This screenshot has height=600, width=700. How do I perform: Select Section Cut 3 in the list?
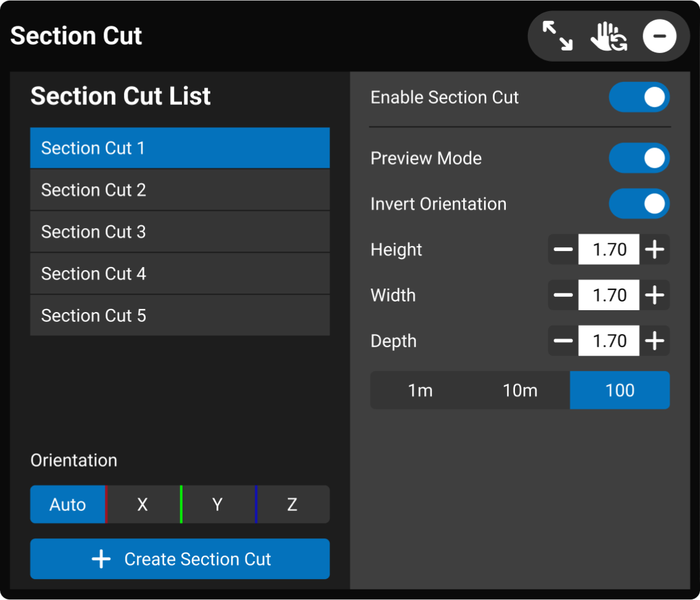(x=179, y=232)
